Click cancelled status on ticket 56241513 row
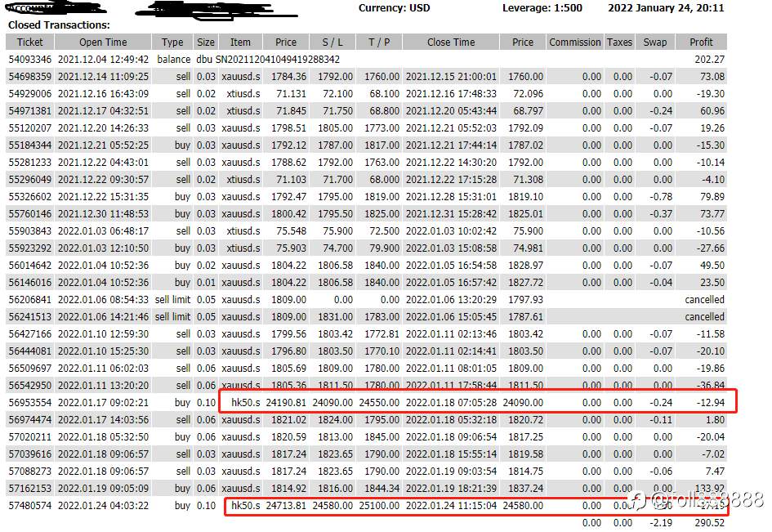Screen dimensions: 772x532 [704, 317]
